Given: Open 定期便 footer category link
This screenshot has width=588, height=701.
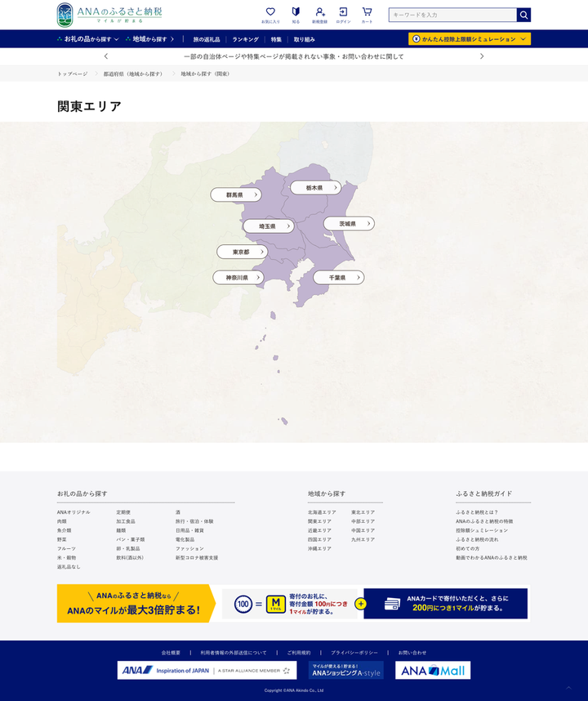Looking at the screenshot, I should [123, 512].
